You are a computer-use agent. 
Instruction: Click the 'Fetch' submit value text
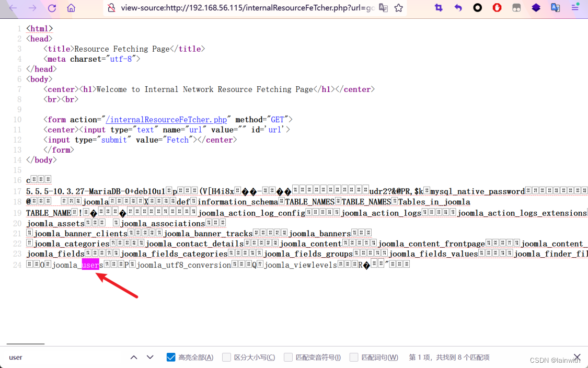coord(177,140)
